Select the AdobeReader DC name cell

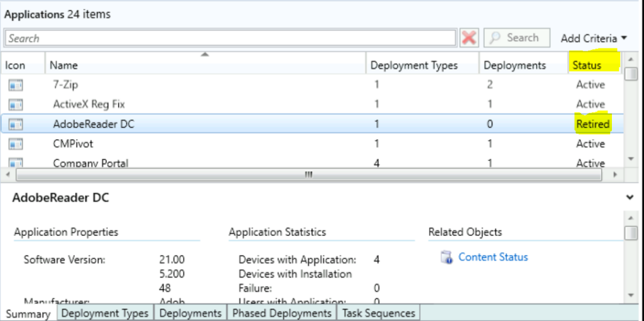pyautogui.click(x=94, y=124)
